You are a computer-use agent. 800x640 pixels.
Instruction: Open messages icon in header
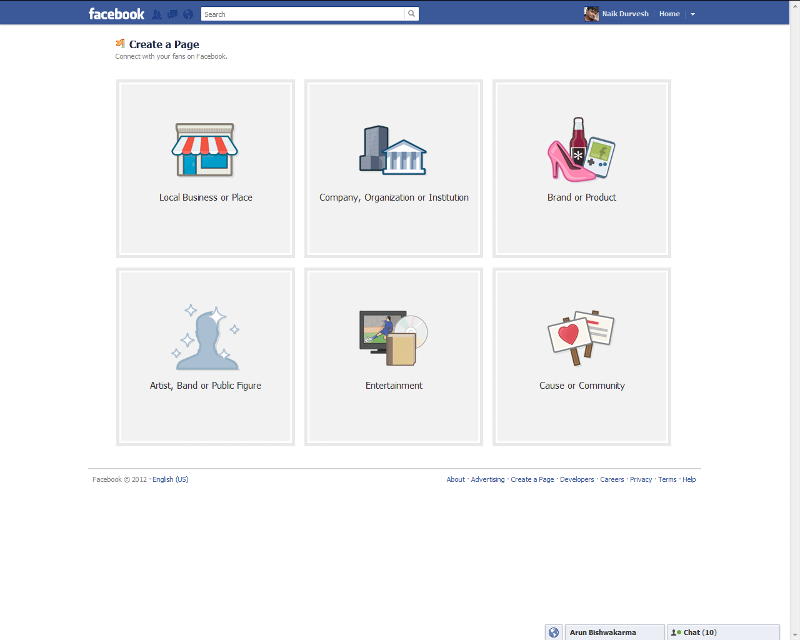tap(172, 14)
